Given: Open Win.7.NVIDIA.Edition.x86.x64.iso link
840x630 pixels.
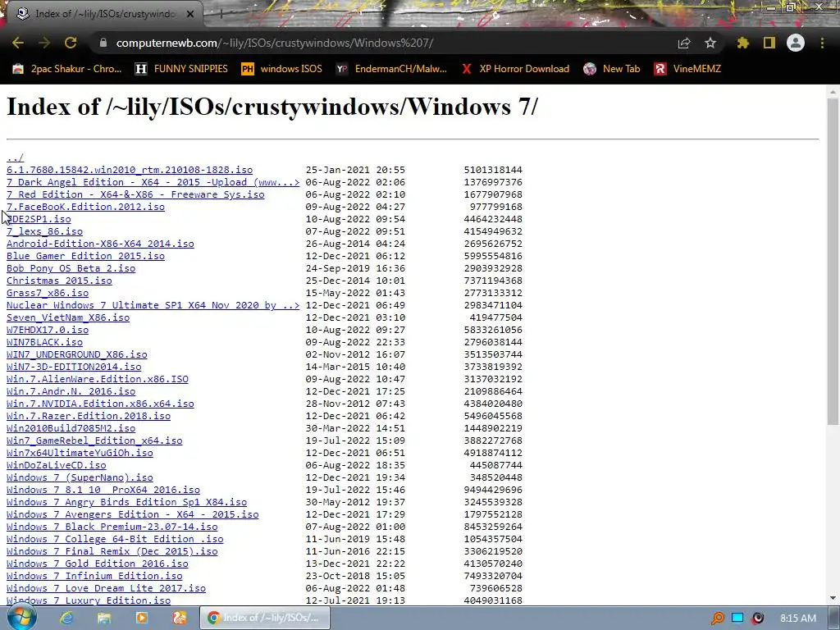Looking at the screenshot, I should tap(100, 404).
